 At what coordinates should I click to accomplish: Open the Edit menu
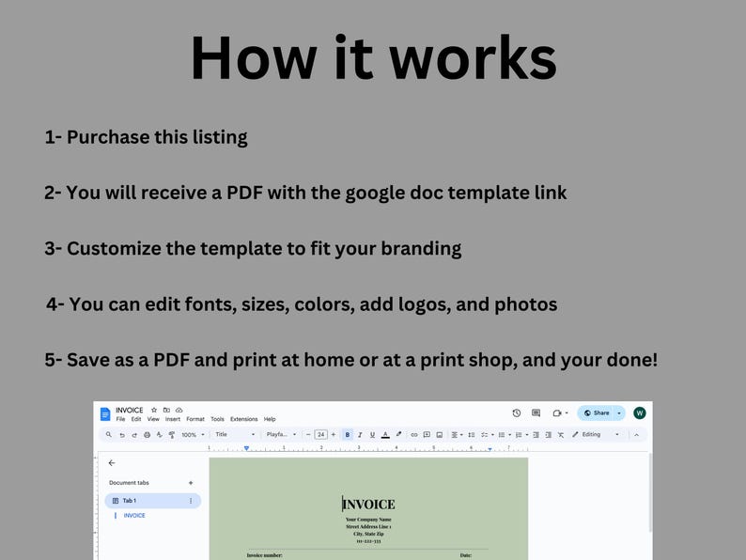[136, 419]
